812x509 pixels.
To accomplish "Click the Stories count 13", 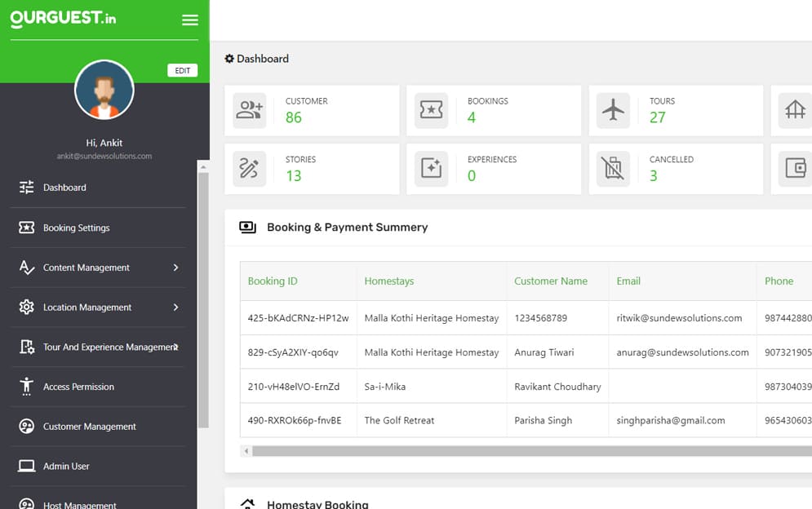I will (294, 176).
